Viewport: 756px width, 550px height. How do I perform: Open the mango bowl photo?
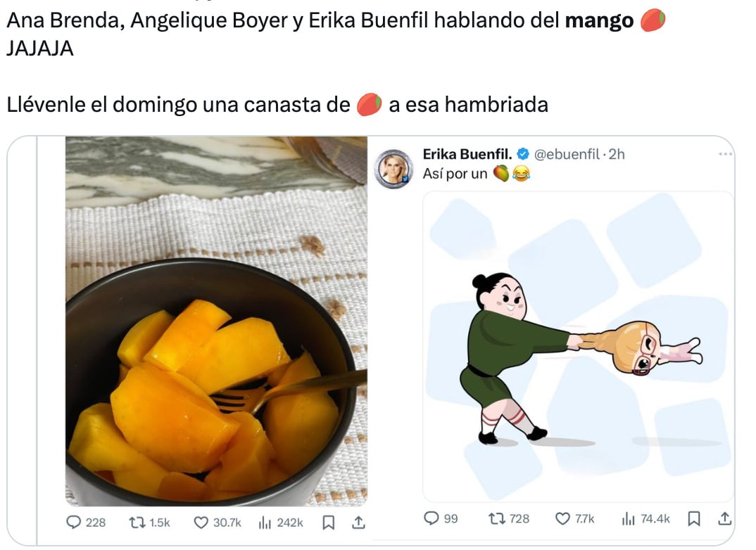pyautogui.click(x=217, y=321)
